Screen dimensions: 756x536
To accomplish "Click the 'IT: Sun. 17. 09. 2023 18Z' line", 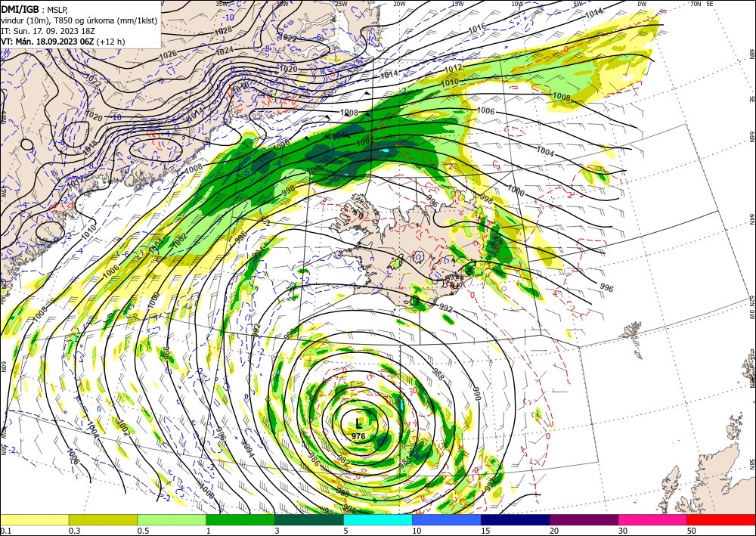I will click(x=48, y=31).
